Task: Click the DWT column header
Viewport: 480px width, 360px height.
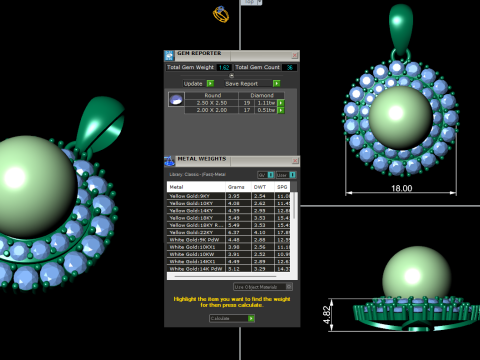Action: click(263, 187)
